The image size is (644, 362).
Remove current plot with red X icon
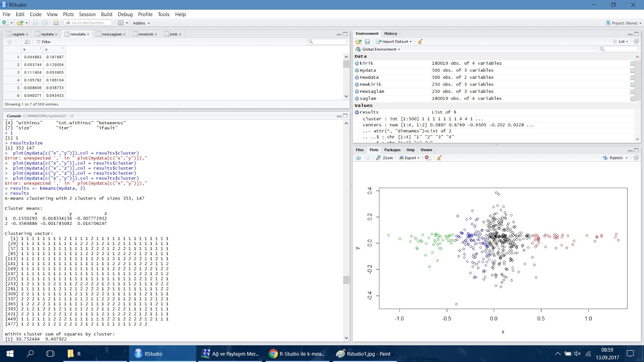428,158
